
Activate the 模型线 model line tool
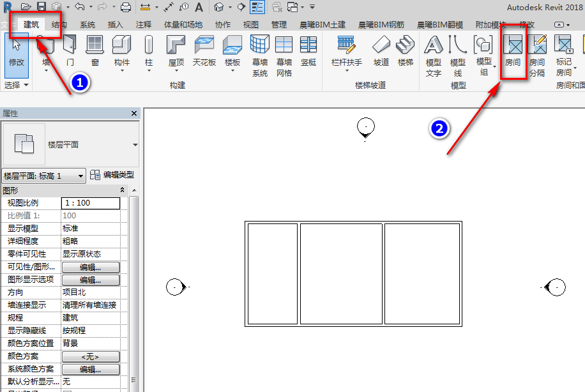(458, 56)
